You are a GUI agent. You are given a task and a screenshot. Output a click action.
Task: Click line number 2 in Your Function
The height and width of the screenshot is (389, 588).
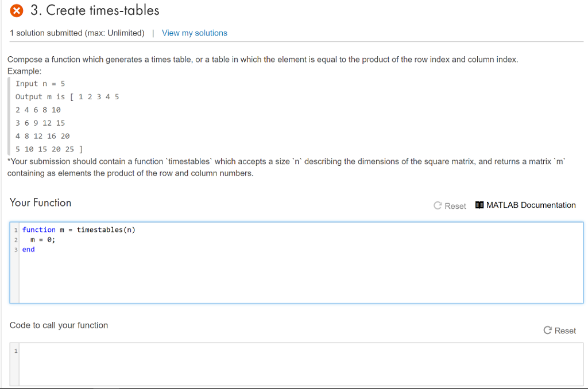pyautogui.click(x=16, y=240)
